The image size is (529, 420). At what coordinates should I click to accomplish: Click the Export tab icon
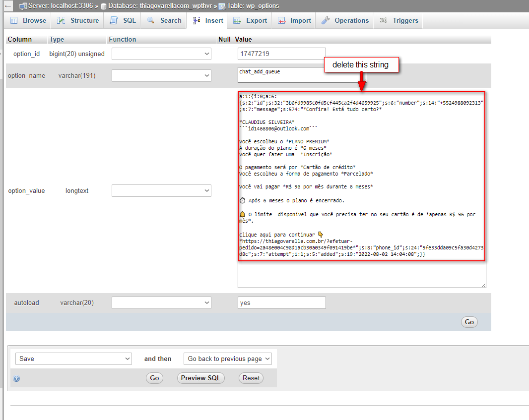pyautogui.click(x=237, y=20)
